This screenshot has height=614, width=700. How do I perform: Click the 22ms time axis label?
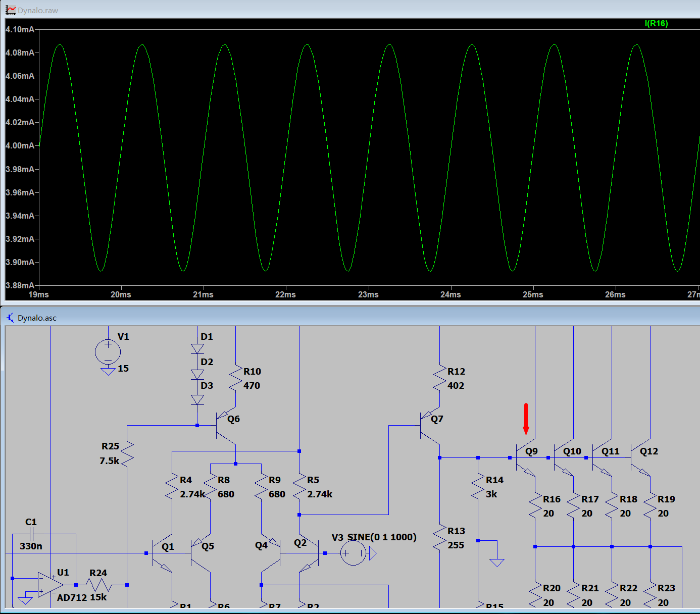(x=285, y=294)
